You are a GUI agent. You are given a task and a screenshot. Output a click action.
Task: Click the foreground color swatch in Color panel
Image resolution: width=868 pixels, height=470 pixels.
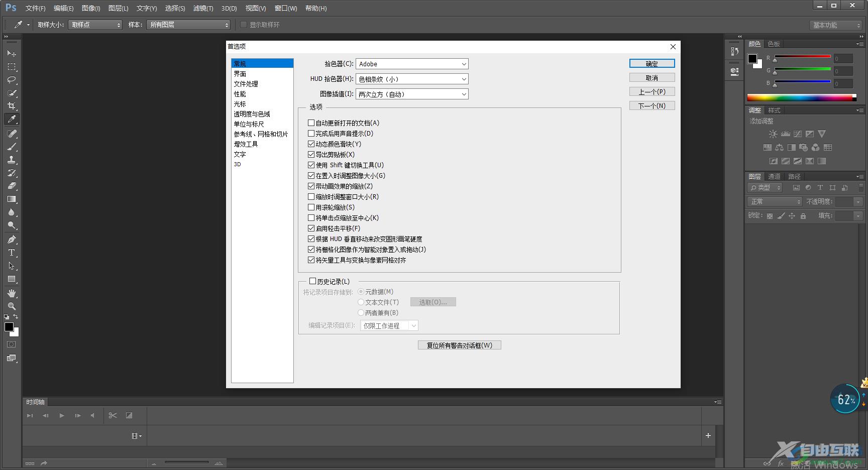coord(752,59)
